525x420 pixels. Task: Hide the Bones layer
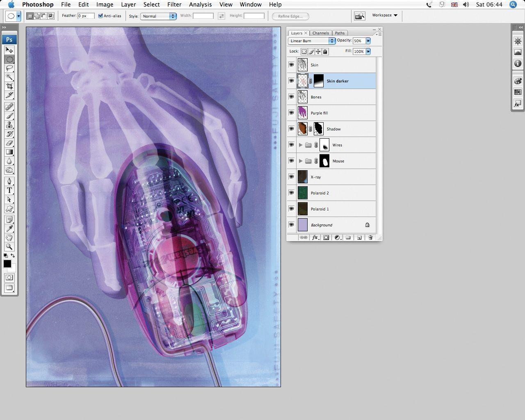pos(291,97)
